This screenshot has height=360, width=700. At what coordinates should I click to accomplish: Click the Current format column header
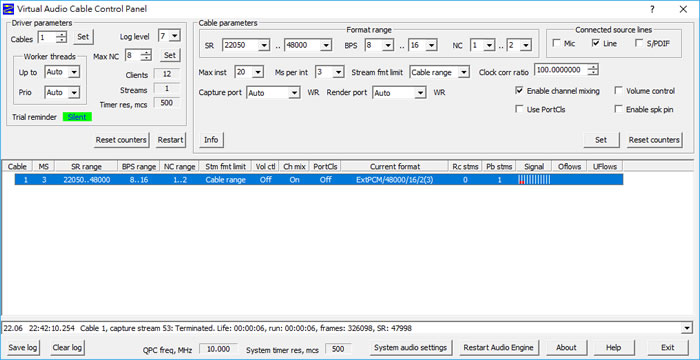[x=395, y=167]
